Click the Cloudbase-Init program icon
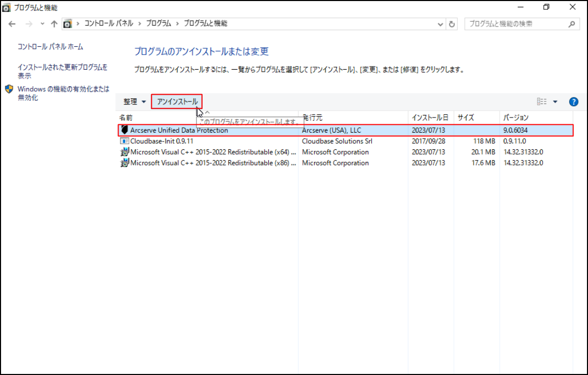Image resolution: width=588 pixels, height=375 pixels. tap(124, 141)
